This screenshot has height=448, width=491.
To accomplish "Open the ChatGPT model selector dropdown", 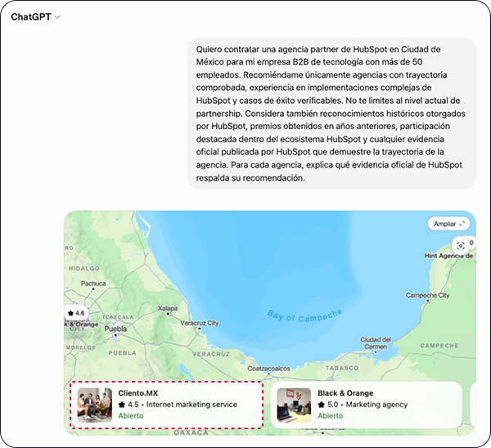I will click(35, 17).
